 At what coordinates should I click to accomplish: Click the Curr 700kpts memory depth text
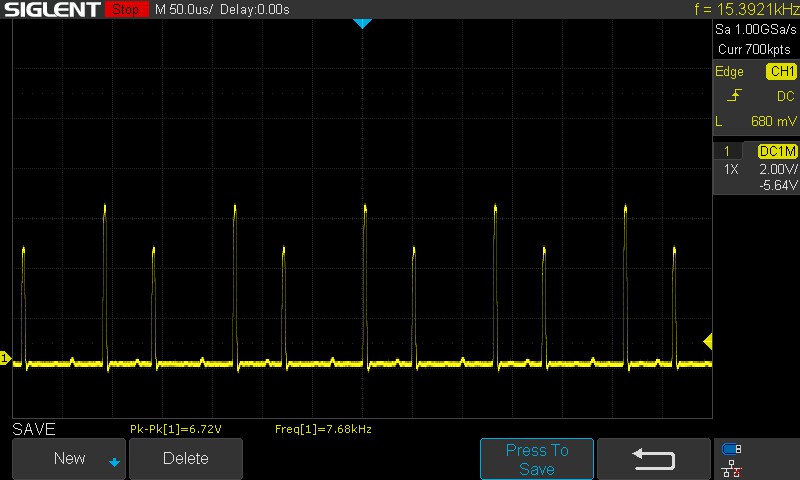click(x=754, y=49)
